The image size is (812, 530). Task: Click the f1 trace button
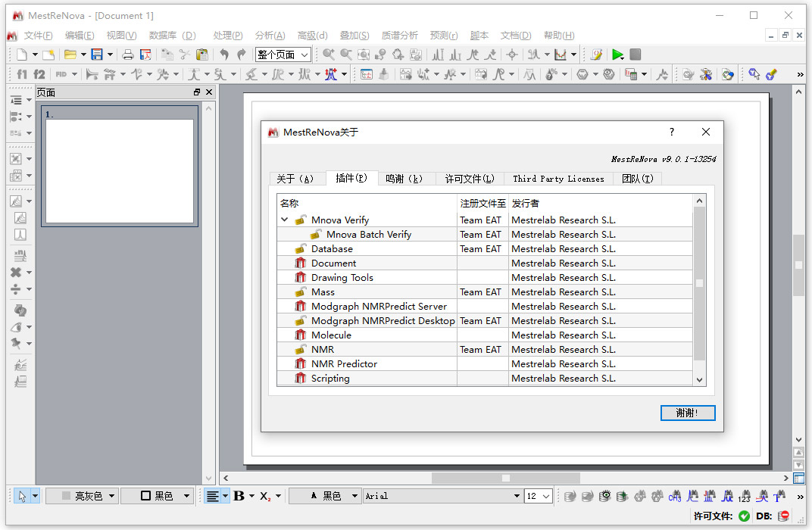tap(22, 74)
